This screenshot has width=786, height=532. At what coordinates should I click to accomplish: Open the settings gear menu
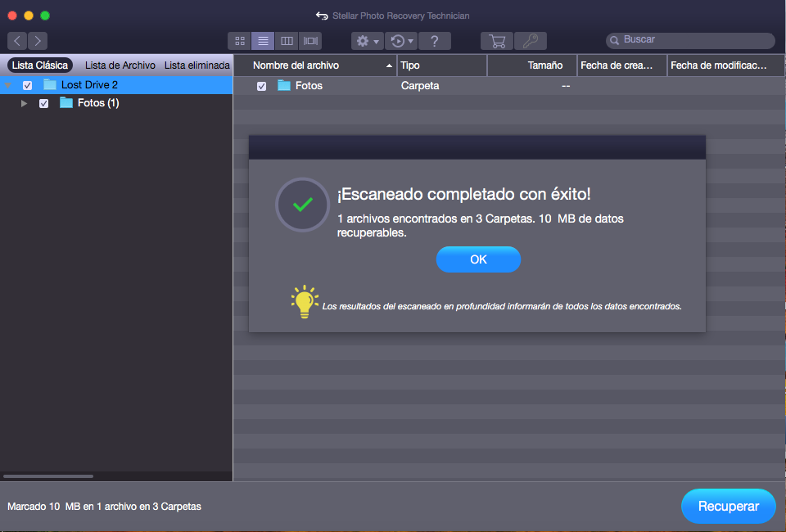click(368, 41)
